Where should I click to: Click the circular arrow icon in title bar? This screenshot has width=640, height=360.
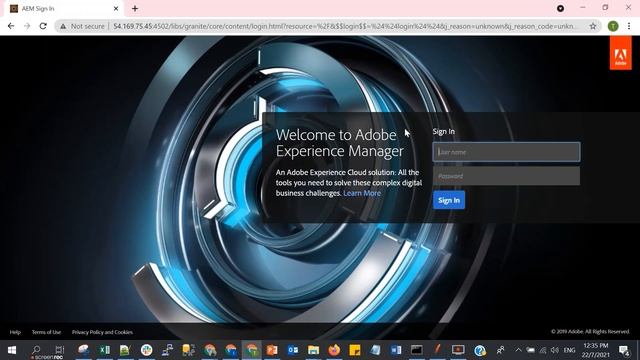tap(560, 8)
